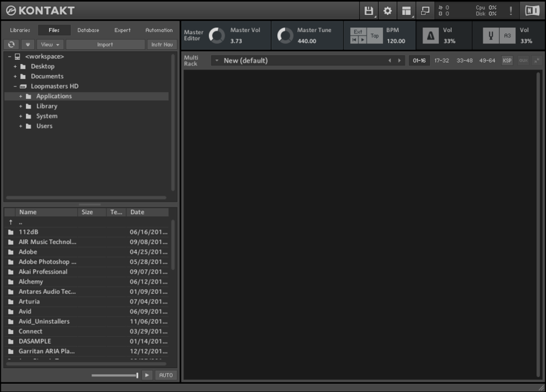The width and height of the screenshot is (546, 392).
Task: Open the KSP multi script editor
Action: click(507, 61)
